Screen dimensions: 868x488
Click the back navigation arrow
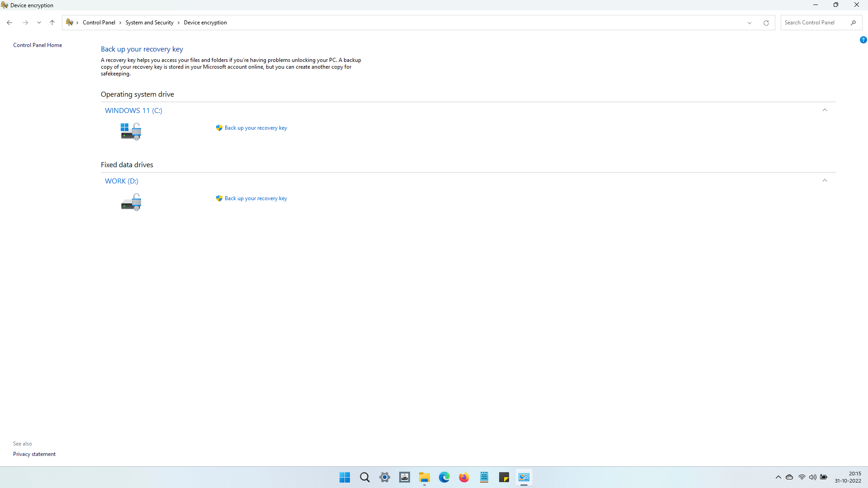(9, 23)
